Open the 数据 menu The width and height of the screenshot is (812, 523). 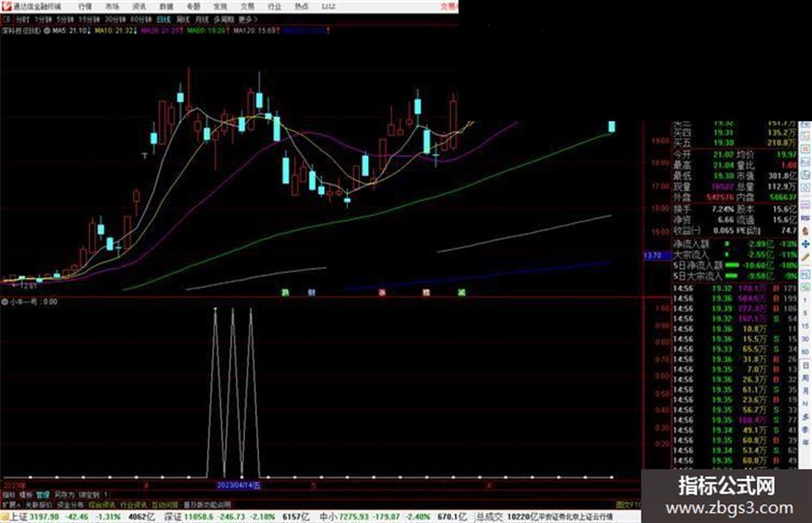166,6
